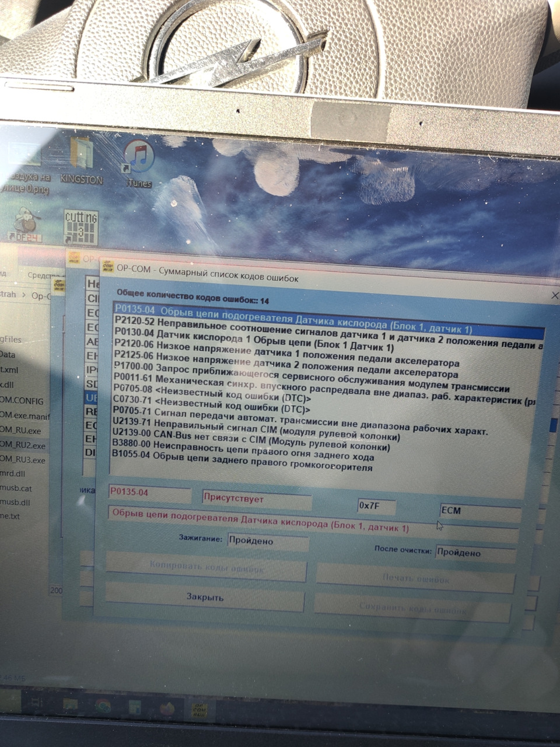This screenshot has height=747, width=560.
Task: Click the Присутствует status field
Action: pos(256,501)
